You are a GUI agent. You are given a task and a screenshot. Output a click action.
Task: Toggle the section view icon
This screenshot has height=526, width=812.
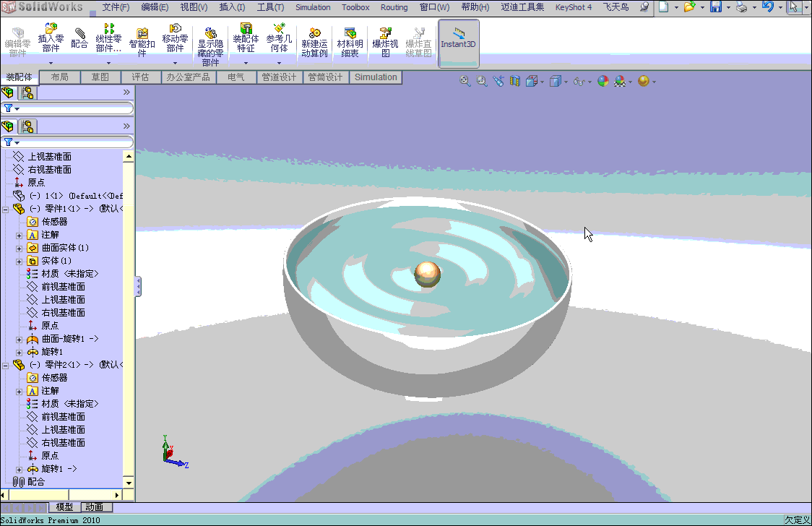(x=515, y=81)
